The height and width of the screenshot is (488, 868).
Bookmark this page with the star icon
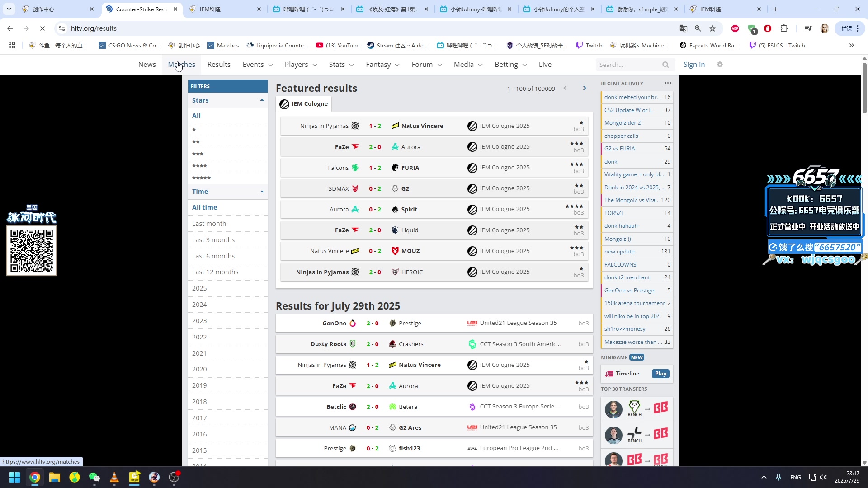tap(712, 28)
